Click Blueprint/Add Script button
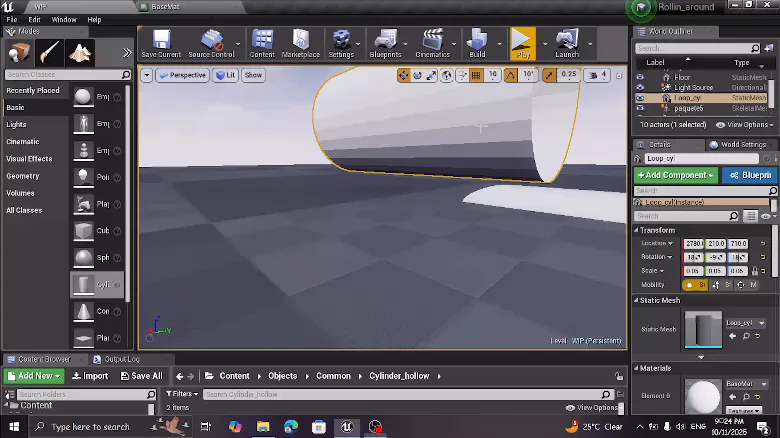 pyautogui.click(x=750, y=175)
